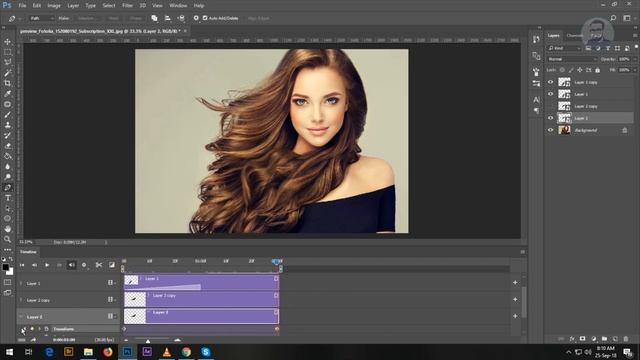Viewport: 640px width, 360px height.
Task: Click the search icon at top right
Action: click(613, 18)
